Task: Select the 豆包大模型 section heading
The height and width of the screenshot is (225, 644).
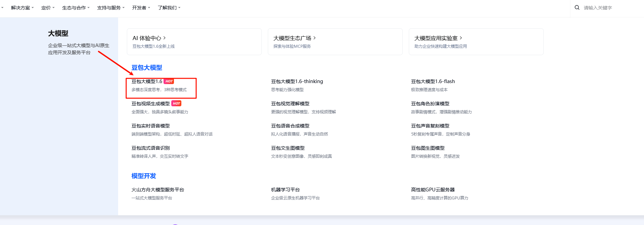Action: [147, 68]
